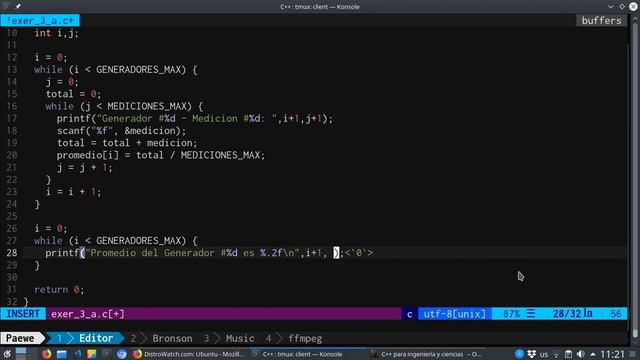Image resolution: width=640 pixels, height=360 pixels.
Task: Click the 'j = j + 1;' line
Action: pos(84,167)
